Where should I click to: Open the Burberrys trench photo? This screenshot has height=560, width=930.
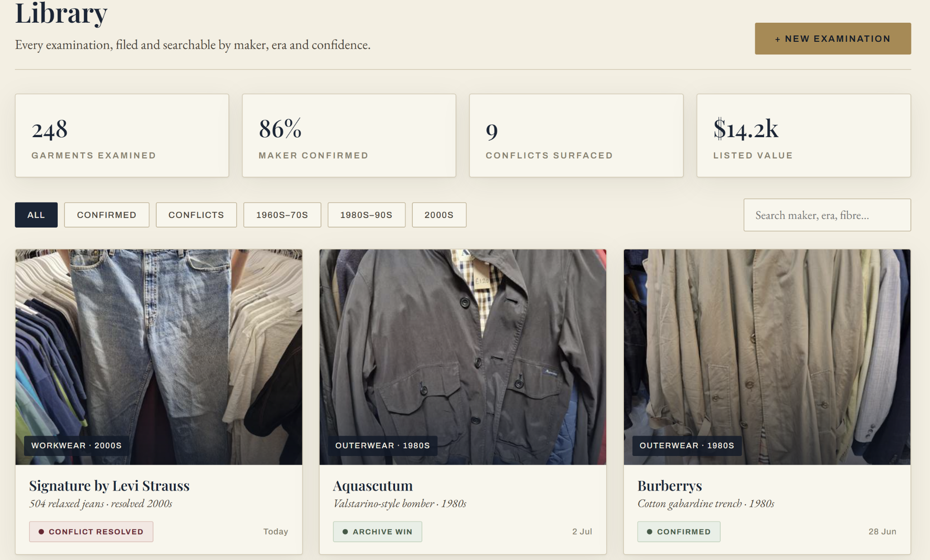[x=767, y=357]
